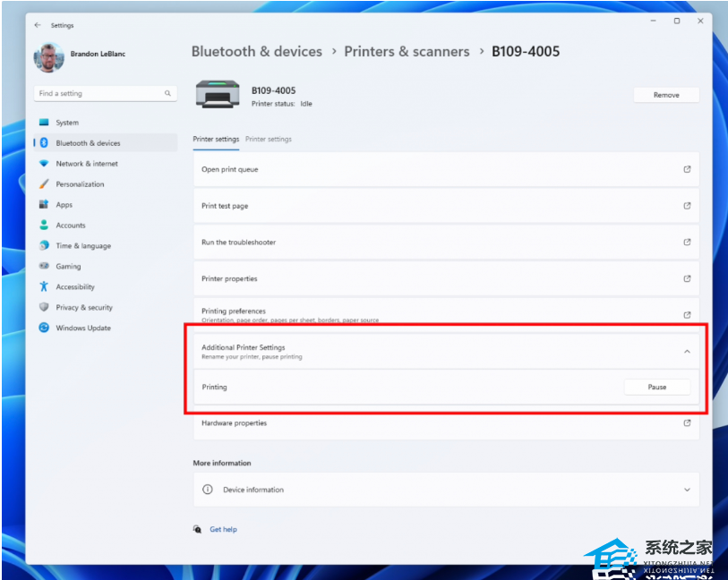The image size is (728, 580).
Task: Click the Get help headset icon
Action: pos(197,529)
